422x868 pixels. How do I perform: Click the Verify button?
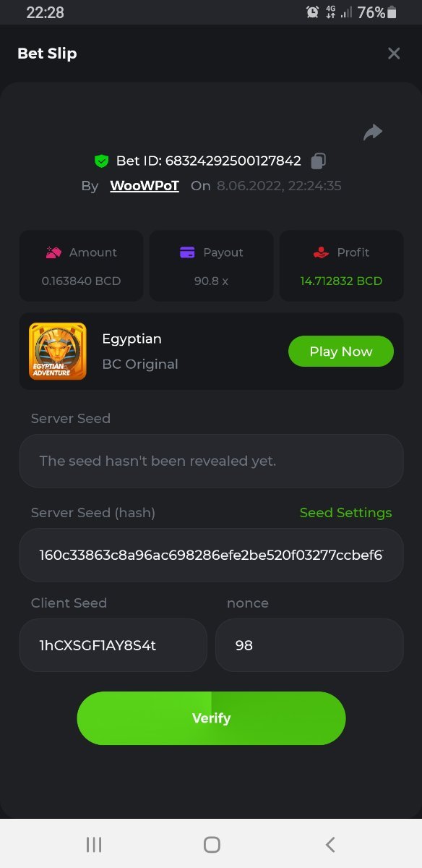[x=211, y=718]
